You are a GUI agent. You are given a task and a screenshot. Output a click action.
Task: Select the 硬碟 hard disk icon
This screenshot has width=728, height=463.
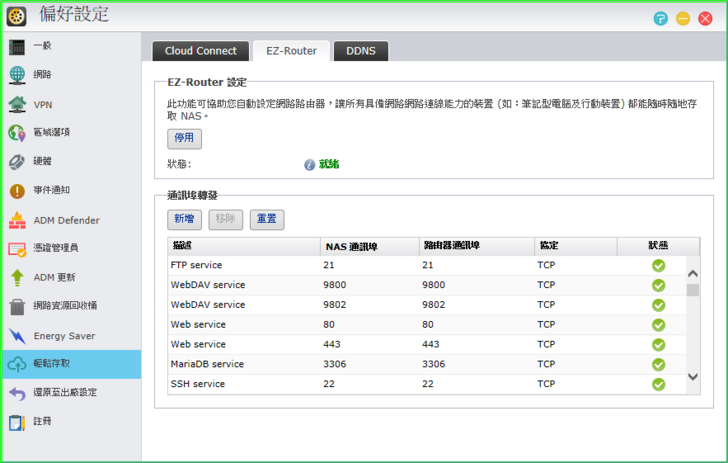tap(17, 162)
